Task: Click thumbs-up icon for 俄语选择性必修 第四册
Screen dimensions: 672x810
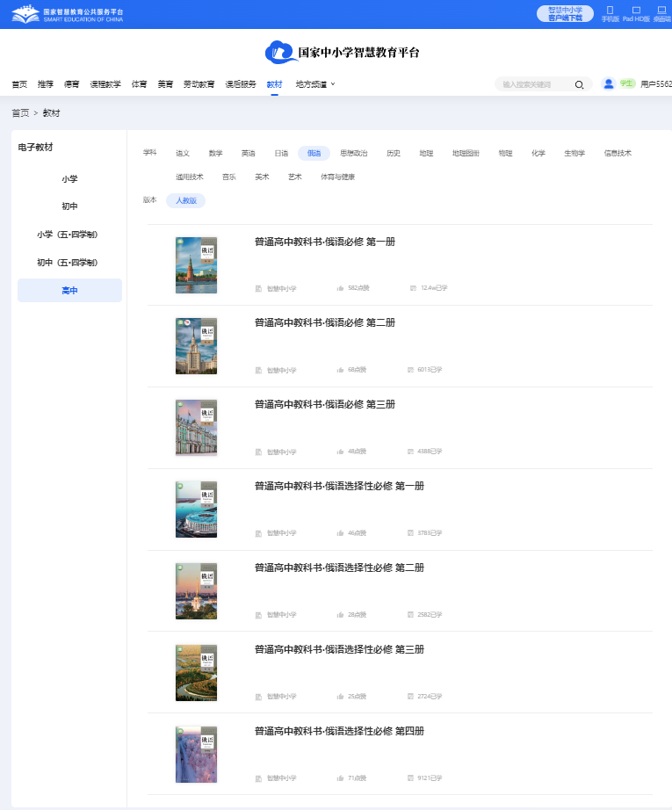Action: [341, 778]
